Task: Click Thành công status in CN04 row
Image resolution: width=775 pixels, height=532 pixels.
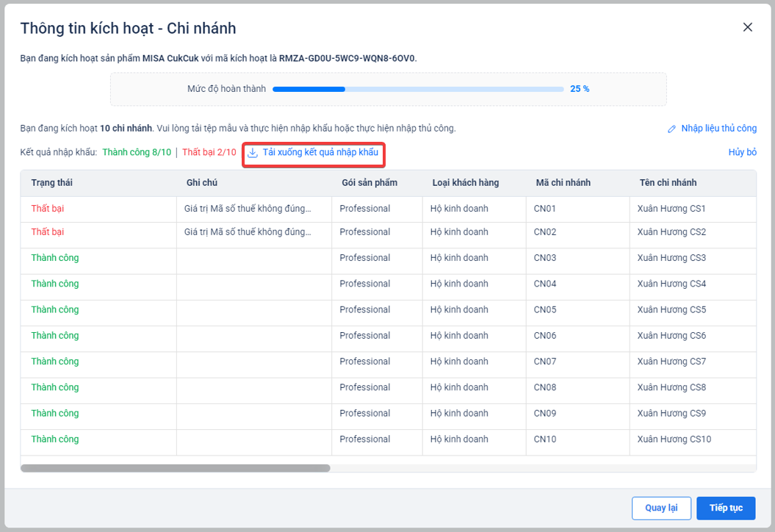Action: (x=55, y=284)
